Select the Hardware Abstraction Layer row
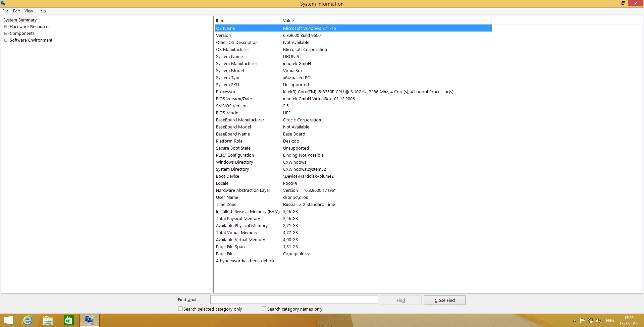Image resolution: width=644 pixels, height=327 pixels. coord(353,190)
